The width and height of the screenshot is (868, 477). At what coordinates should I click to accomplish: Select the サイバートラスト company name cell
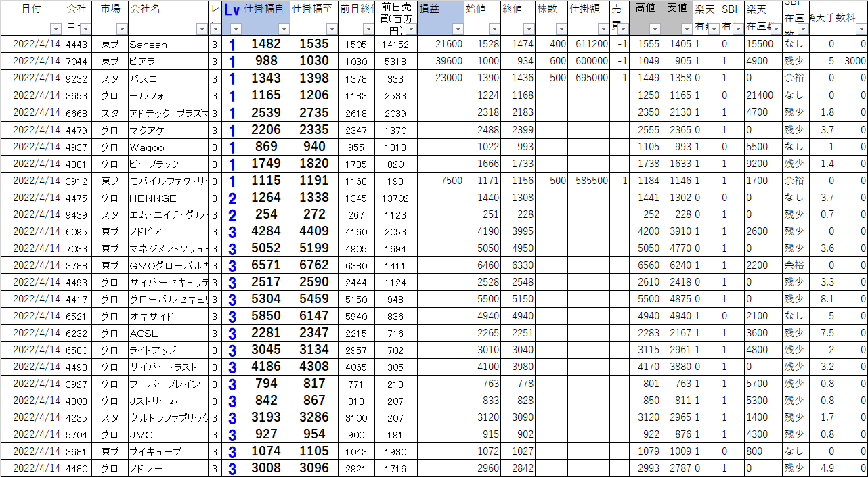click(x=169, y=366)
